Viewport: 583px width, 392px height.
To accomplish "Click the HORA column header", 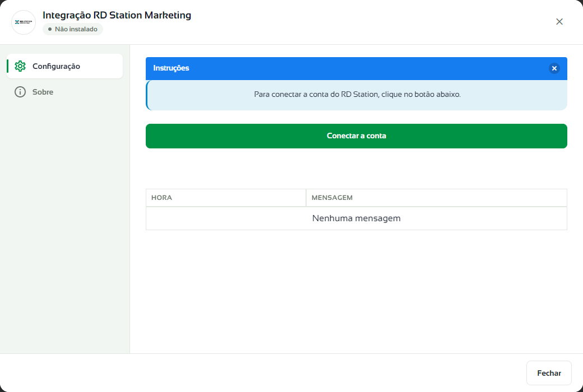I will [x=226, y=198].
